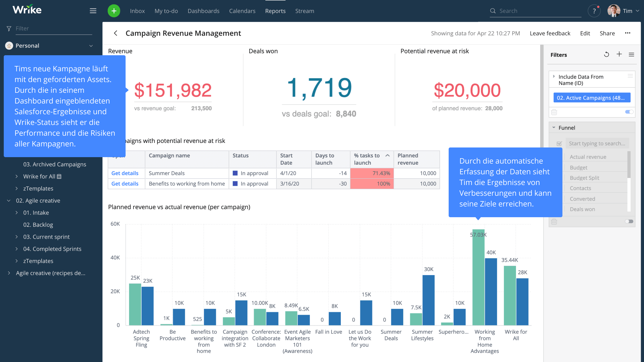This screenshot has height=362, width=644.
Task: Reset filters with the circular arrow icon
Action: pos(606,54)
